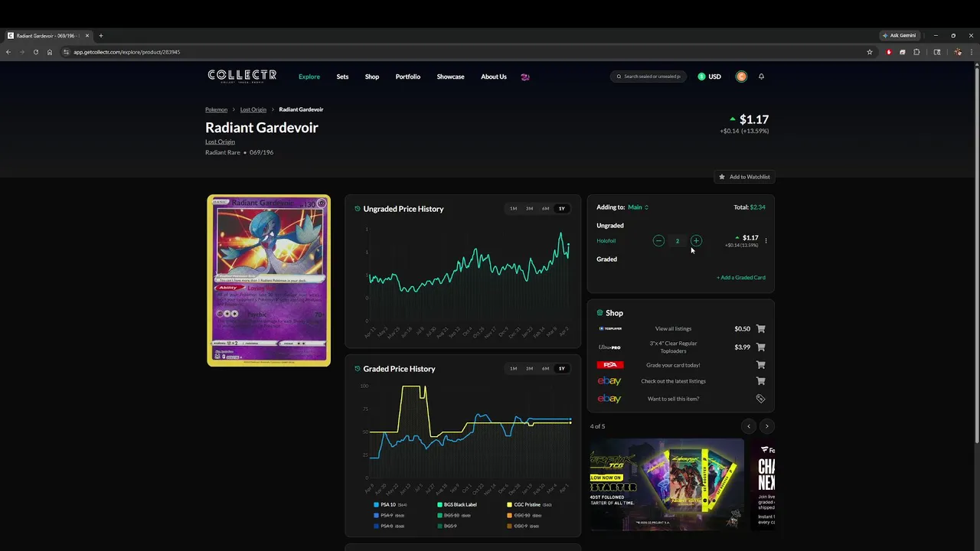Image resolution: width=980 pixels, height=551 pixels.
Task: Click the TCGplayer cart icon
Action: [x=760, y=329]
